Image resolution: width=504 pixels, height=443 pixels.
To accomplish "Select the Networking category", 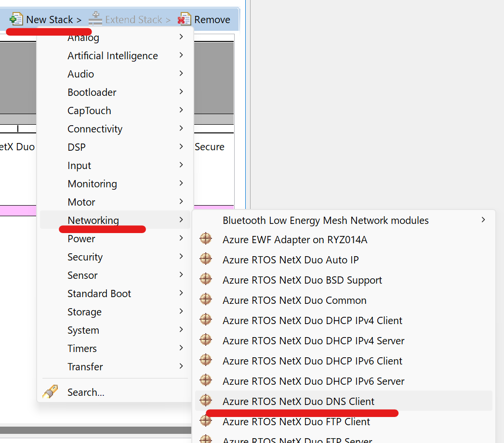I will (x=115, y=220).
